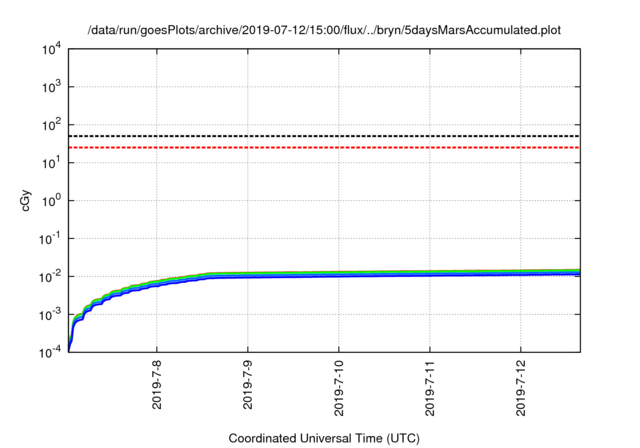Click the 2019-7-11 date label

(x=430, y=388)
